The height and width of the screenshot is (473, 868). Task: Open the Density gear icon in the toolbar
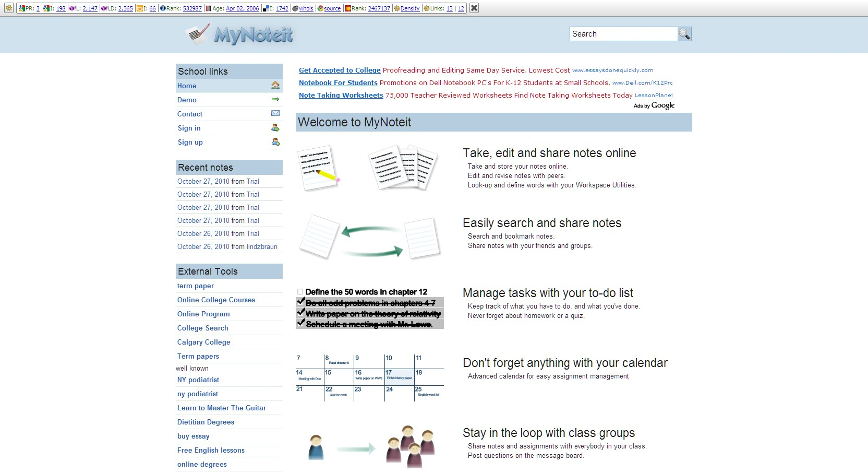click(396, 8)
